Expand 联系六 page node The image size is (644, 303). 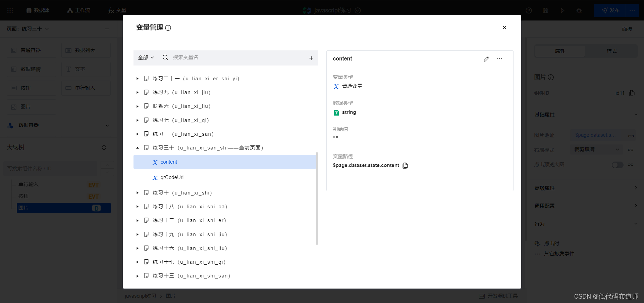click(x=138, y=106)
